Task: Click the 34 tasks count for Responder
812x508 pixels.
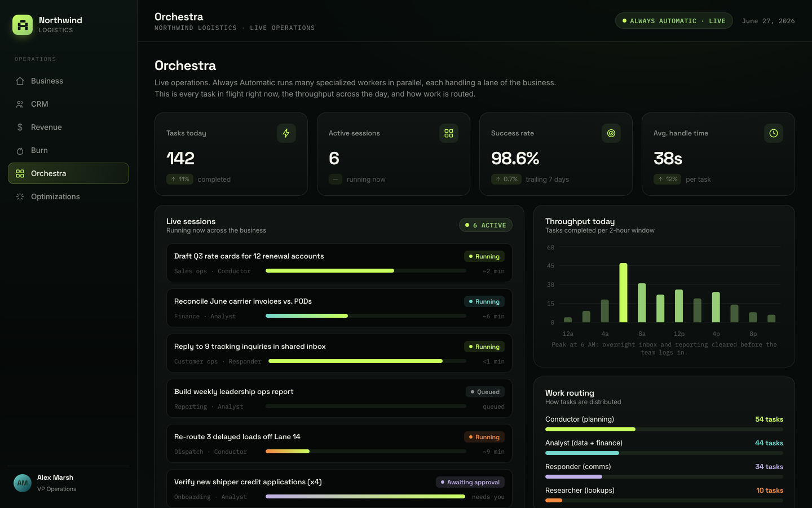Action: pyautogui.click(x=769, y=467)
